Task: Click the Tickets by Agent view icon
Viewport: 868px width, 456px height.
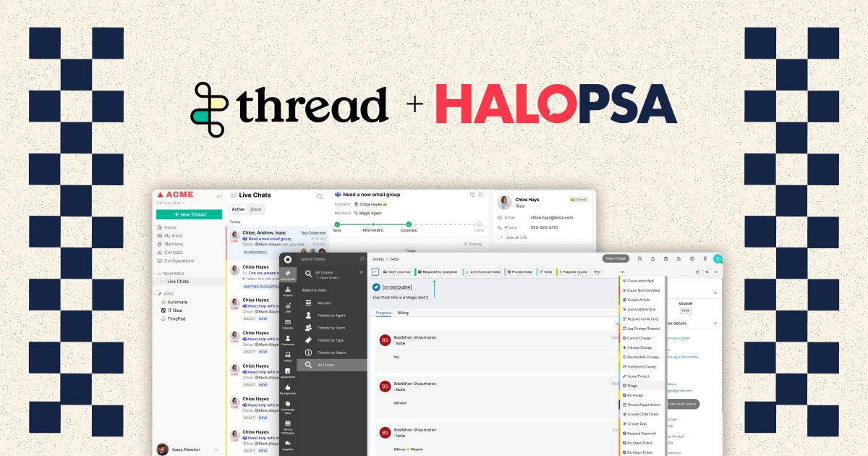Action: pos(308,316)
